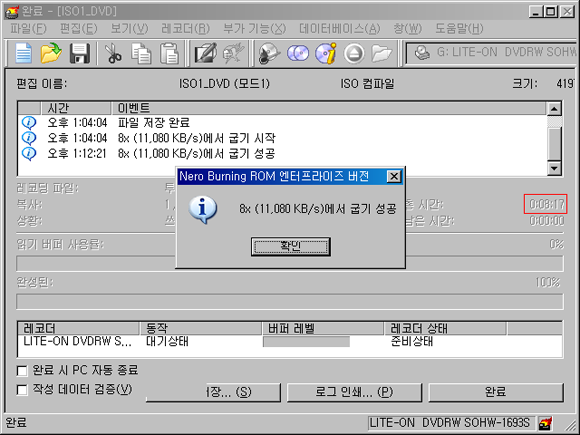The height and width of the screenshot is (435, 580).
Task: Click the recorder drive icon in selector
Action: click(x=422, y=53)
